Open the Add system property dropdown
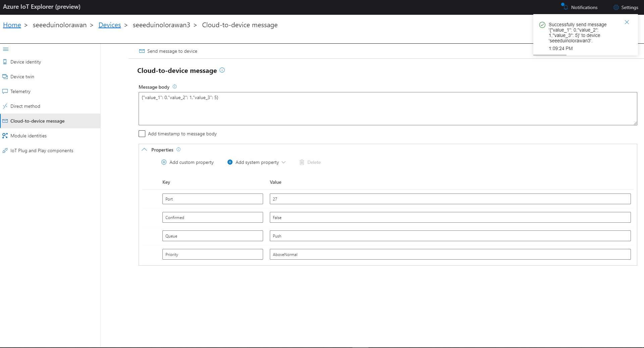 tap(257, 162)
